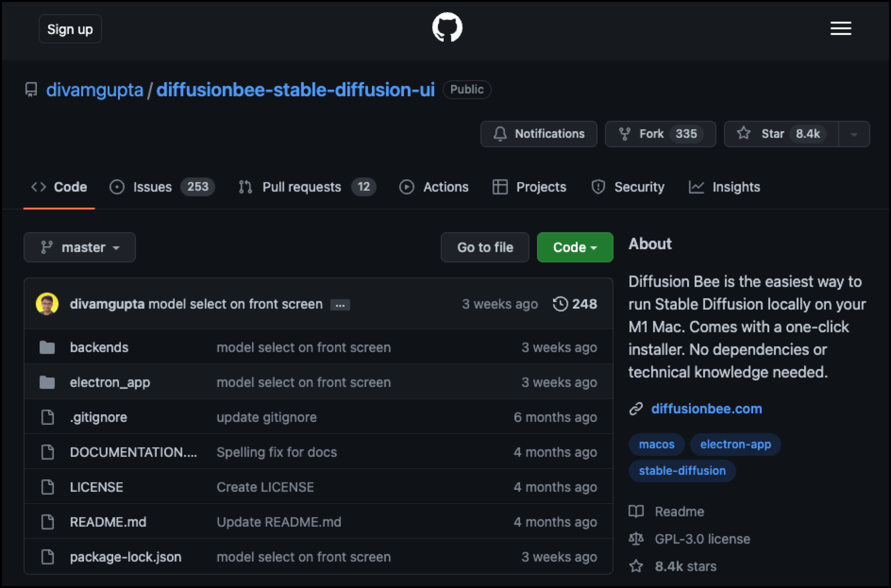
Task: Expand the truncated commit message ellipsis
Action: click(341, 305)
